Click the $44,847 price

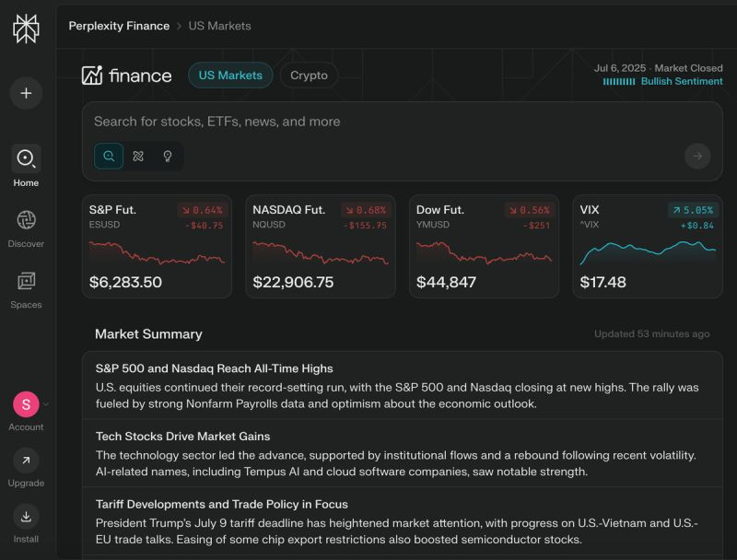pos(446,282)
